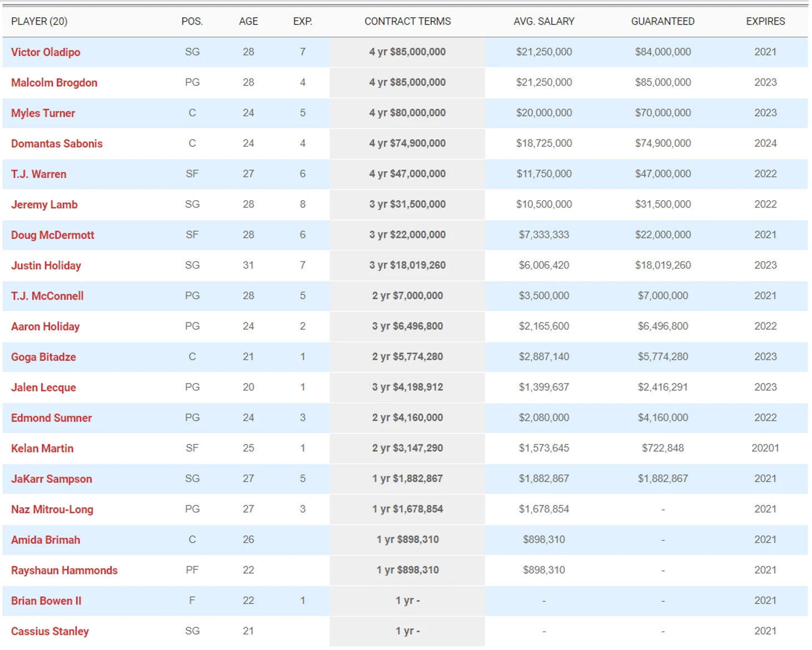This screenshot has width=812, height=650.
Task: Open Amida Brimah's player link
Action: point(46,540)
